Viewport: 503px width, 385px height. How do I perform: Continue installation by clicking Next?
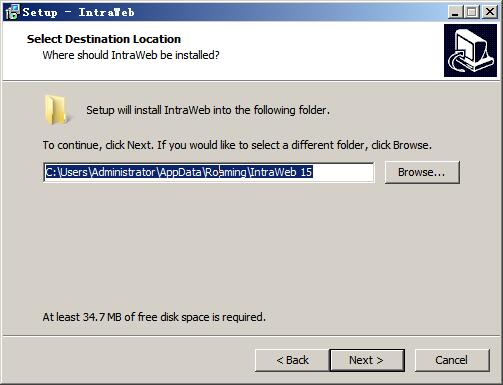click(x=367, y=360)
